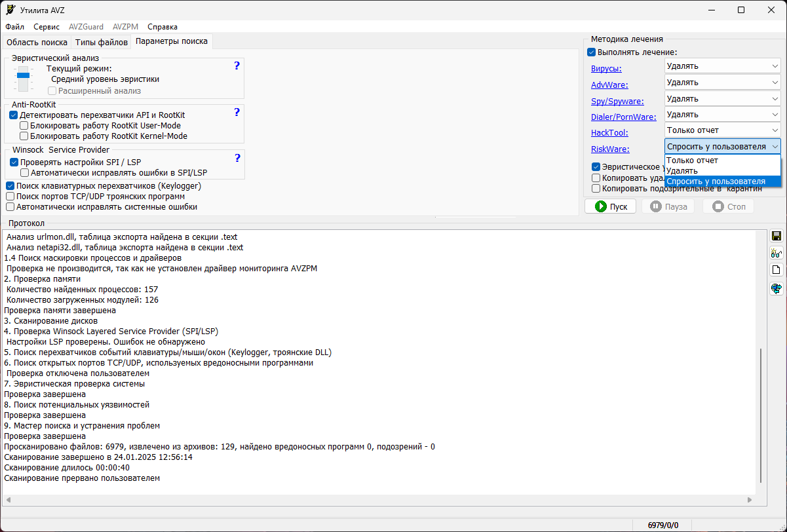Open the Сервис menu
Image resolution: width=787 pixels, height=532 pixels.
pyautogui.click(x=45, y=27)
